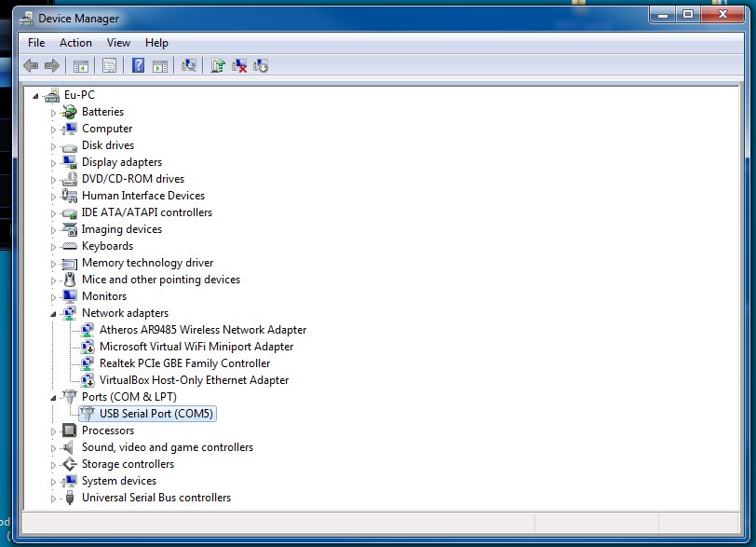Click the Properties toolbar icon
756x547 pixels.
point(110,65)
